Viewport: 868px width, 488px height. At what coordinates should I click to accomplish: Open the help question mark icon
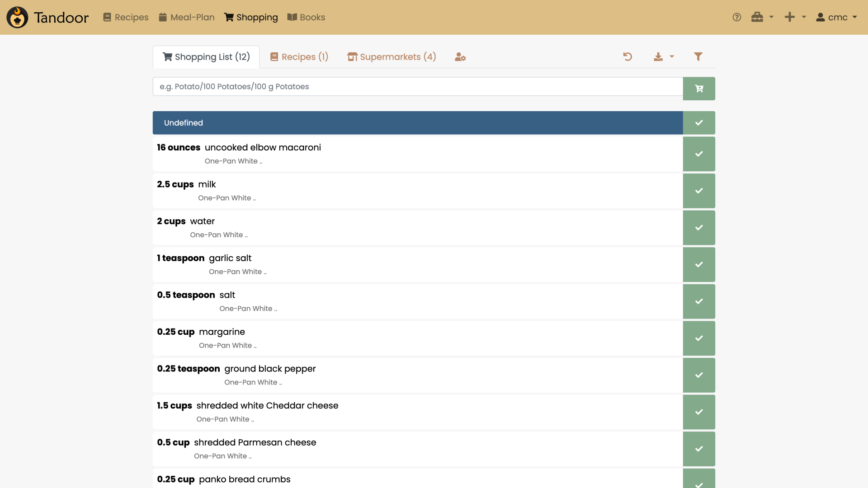click(737, 17)
